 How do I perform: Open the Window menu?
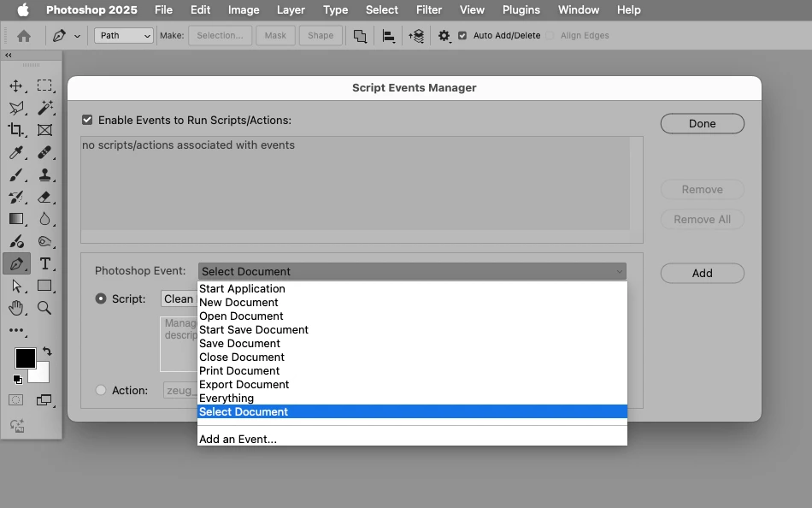click(x=579, y=10)
